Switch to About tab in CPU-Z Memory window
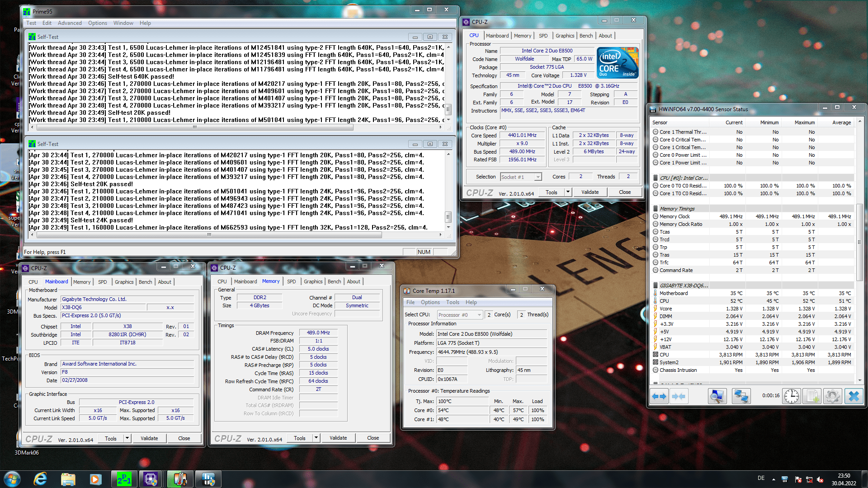 tap(354, 282)
